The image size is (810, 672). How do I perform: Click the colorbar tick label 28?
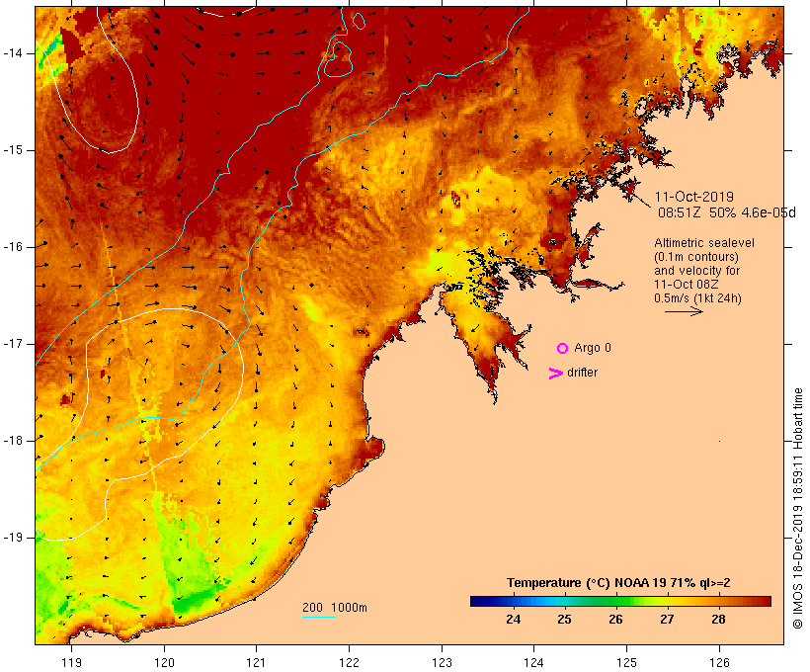coord(718,620)
